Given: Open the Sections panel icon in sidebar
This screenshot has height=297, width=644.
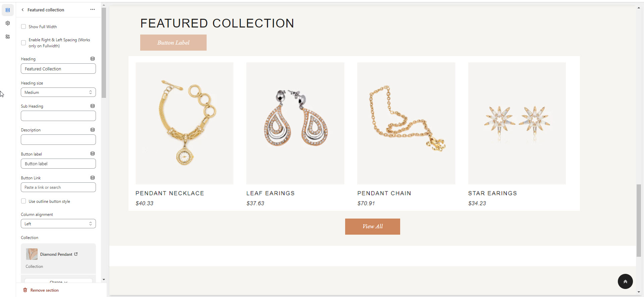Looking at the screenshot, I should [8, 10].
